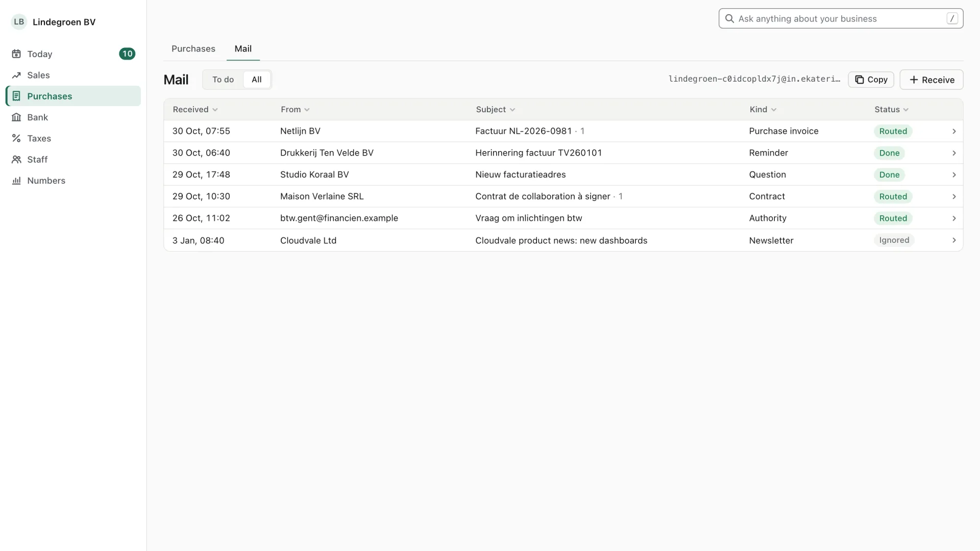
Task: Open Netlijn BV row chevron
Action: [x=954, y=132]
